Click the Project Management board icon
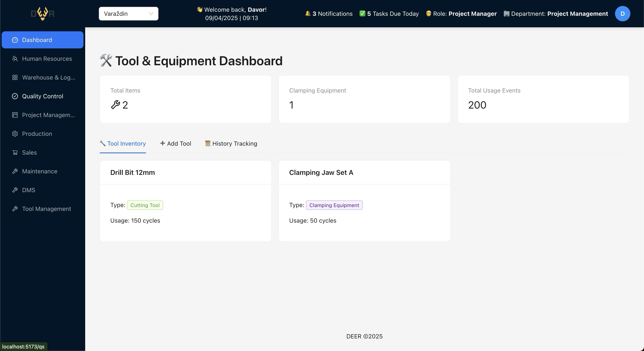This screenshot has height=351, width=644. point(15,115)
